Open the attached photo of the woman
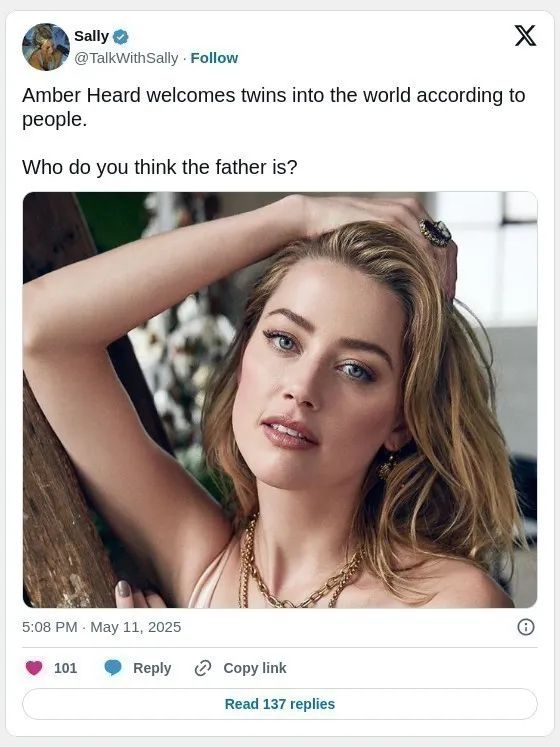 (280, 400)
